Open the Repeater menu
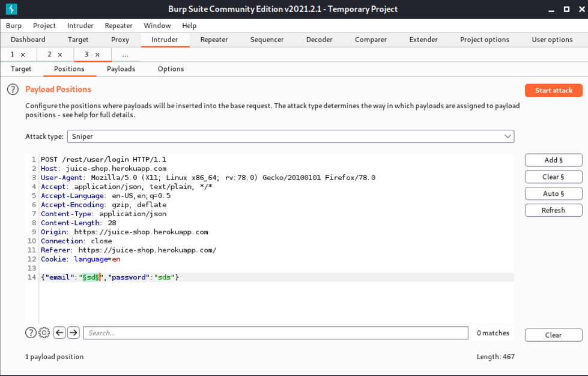The width and height of the screenshot is (588, 376). 118,25
